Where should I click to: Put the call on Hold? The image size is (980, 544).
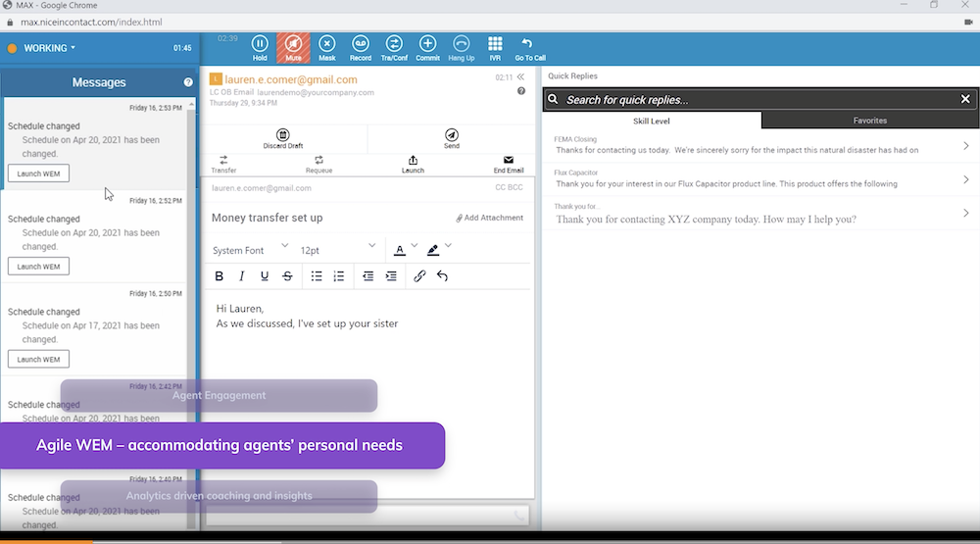pyautogui.click(x=260, y=48)
